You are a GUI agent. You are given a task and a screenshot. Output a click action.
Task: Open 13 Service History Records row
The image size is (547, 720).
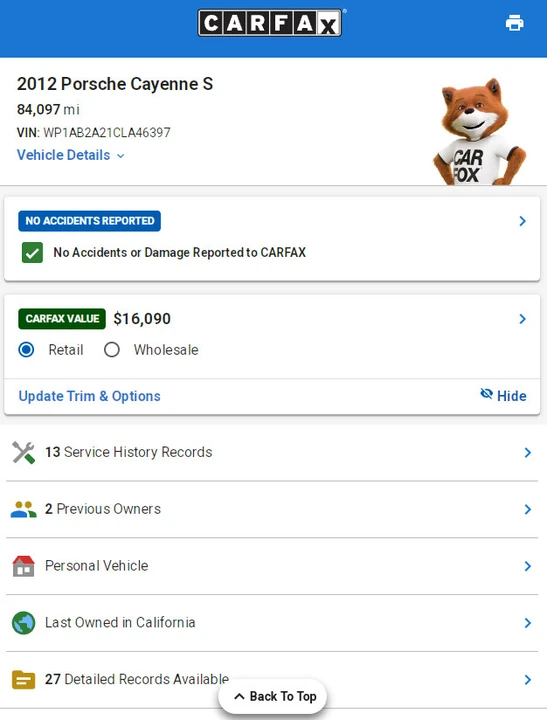tap(272, 453)
